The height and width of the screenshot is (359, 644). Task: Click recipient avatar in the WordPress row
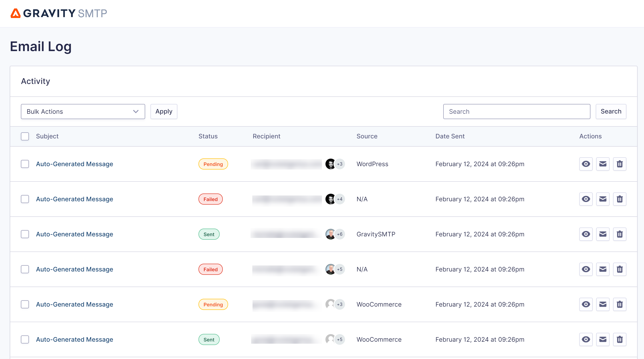330,164
